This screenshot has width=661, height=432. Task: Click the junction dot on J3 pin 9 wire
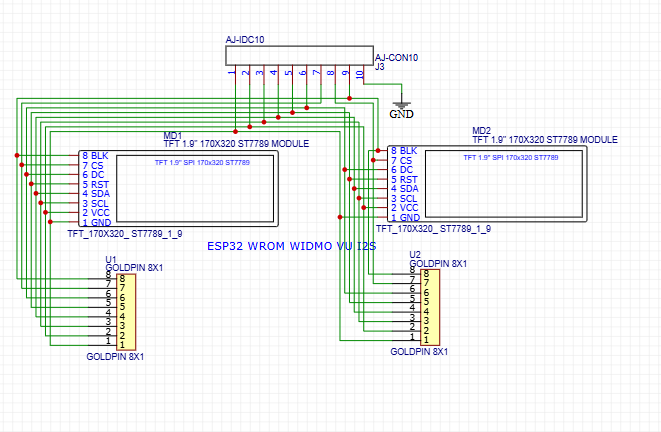[x=349, y=99]
